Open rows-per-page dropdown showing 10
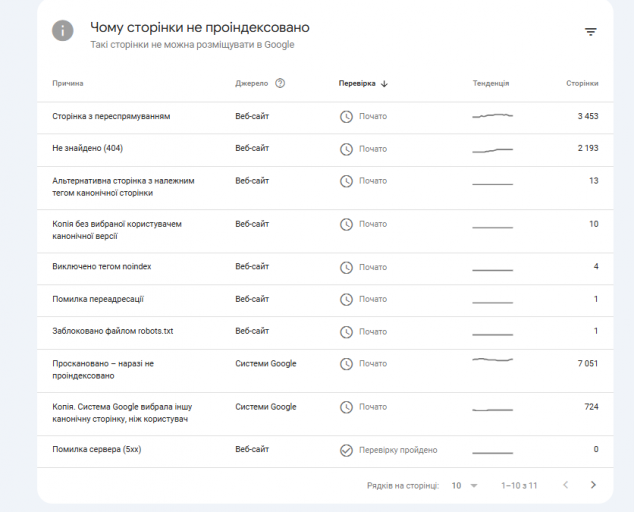 coord(465,485)
